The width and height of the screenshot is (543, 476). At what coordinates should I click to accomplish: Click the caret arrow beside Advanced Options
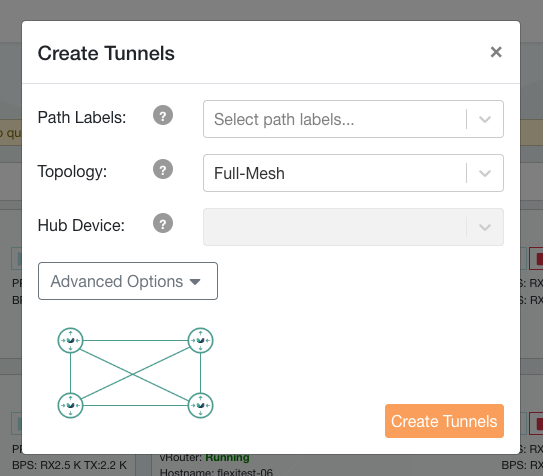(x=195, y=282)
